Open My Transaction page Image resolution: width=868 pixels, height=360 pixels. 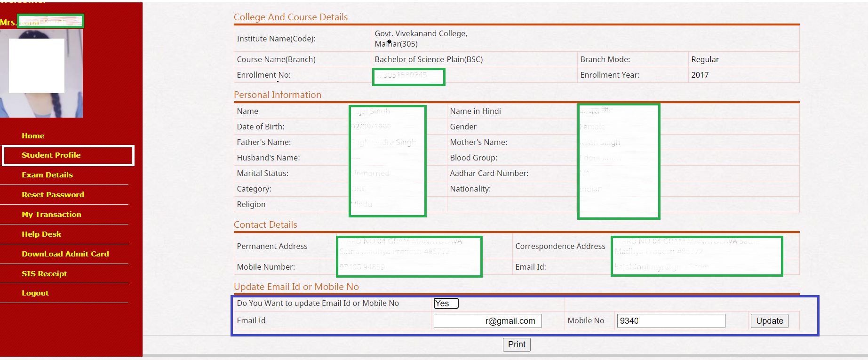coord(51,215)
